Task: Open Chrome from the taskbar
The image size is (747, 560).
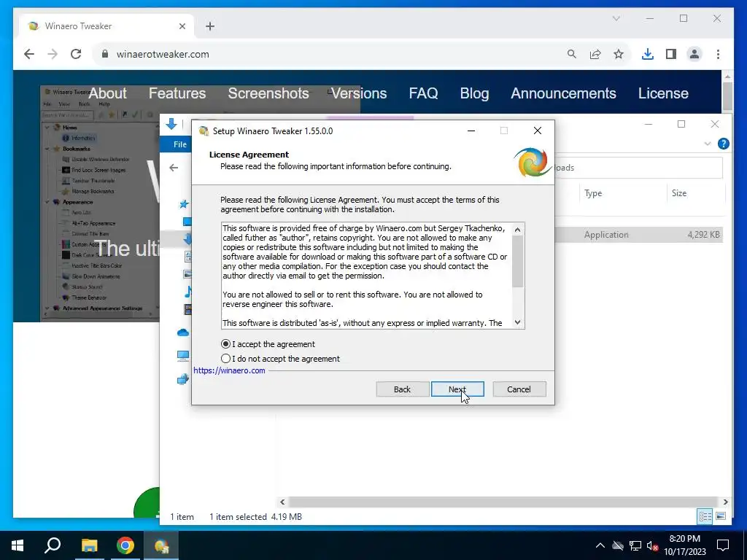Action: tap(125, 545)
